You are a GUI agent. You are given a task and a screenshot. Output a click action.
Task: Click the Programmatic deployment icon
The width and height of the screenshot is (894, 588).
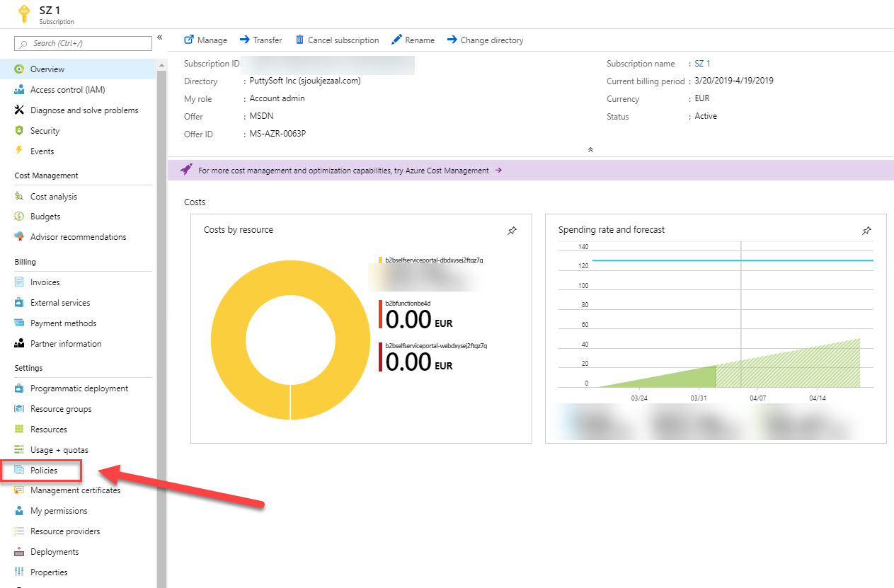pos(19,388)
